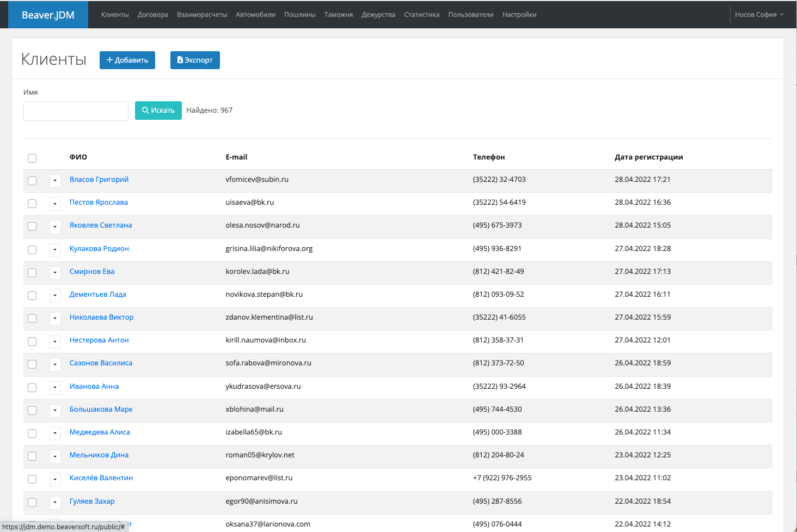Open the Автомобили navigation item

tap(255, 15)
